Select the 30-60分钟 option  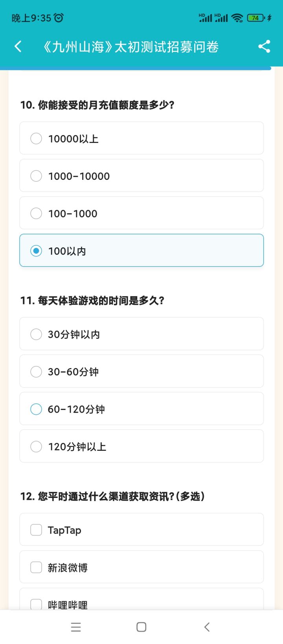pos(36,371)
